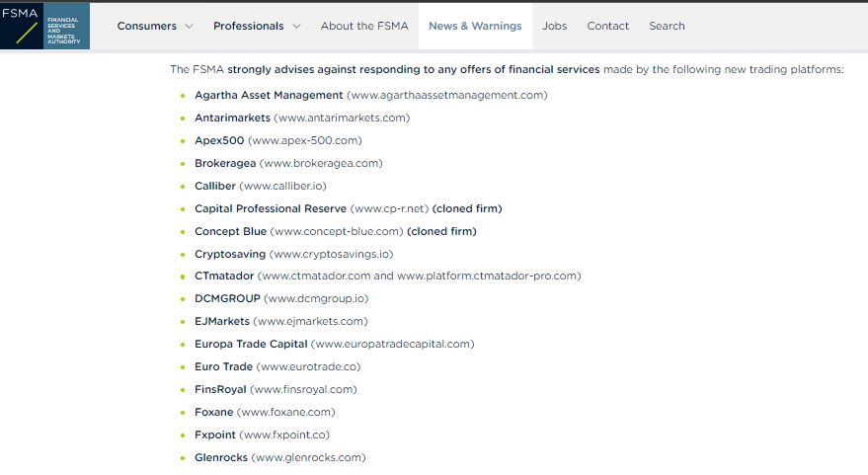The image size is (868, 475).
Task: Click the Europa Trade Capital entry
Action: coord(335,344)
